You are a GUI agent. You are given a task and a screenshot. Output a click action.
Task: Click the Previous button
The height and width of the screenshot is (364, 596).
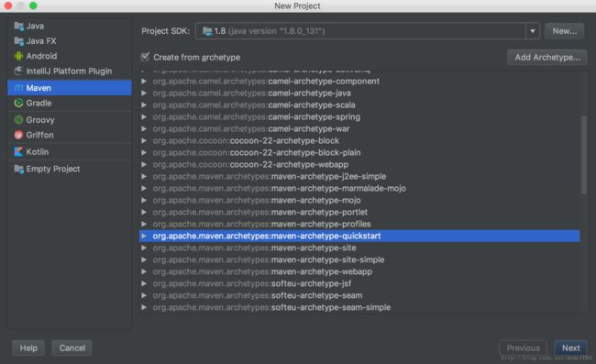click(523, 347)
